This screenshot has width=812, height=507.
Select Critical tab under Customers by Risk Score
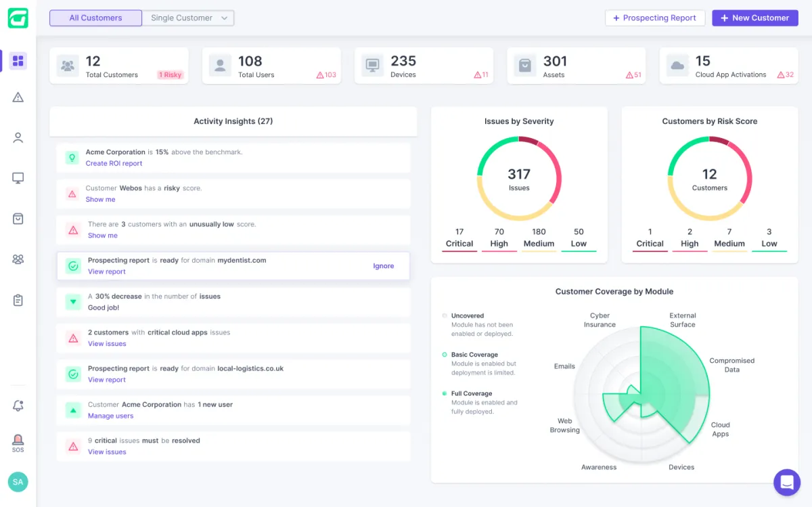650,238
